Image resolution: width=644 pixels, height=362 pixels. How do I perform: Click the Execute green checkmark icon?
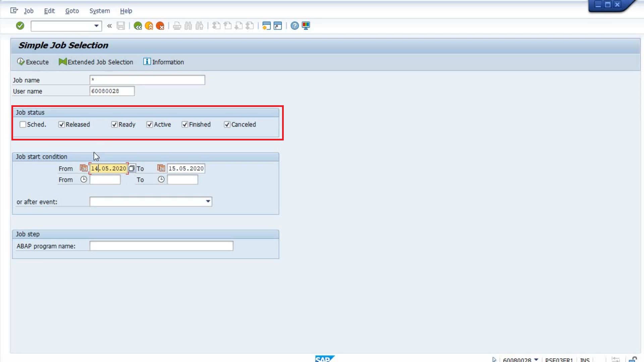pyautogui.click(x=21, y=62)
